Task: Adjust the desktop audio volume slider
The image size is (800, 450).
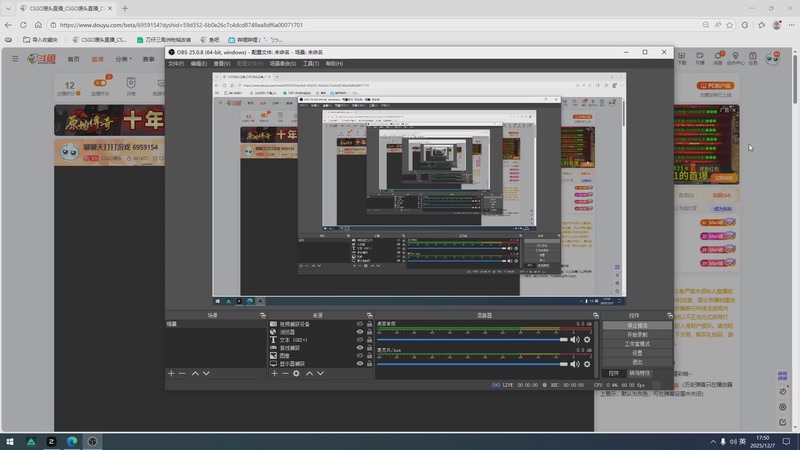Action: pos(472,340)
